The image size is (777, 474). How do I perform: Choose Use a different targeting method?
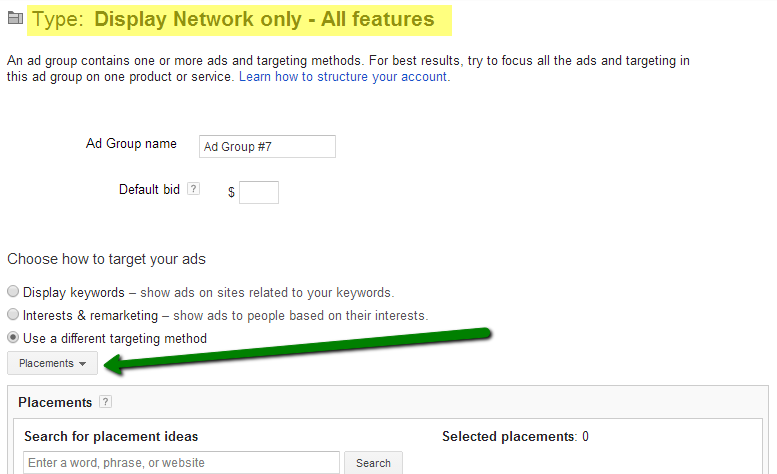click(13, 337)
